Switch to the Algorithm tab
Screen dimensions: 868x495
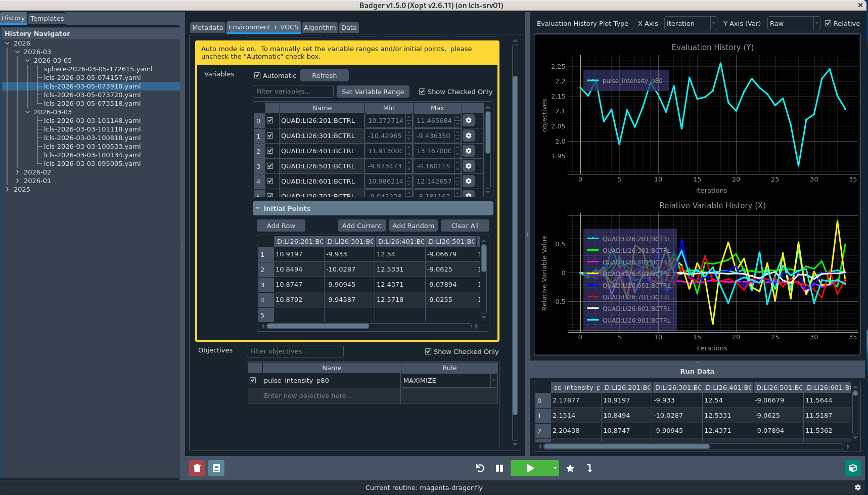pyautogui.click(x=319, y=28)
